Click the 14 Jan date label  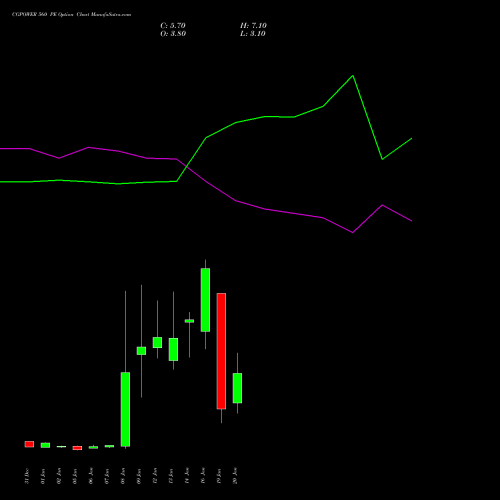(x=187, y=476)
